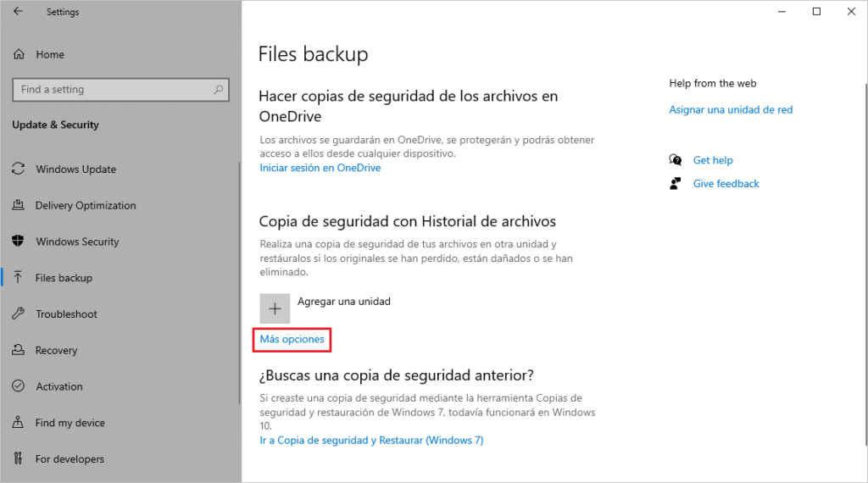Click the sidebar vertical scrollbar

tap(239, 282)
